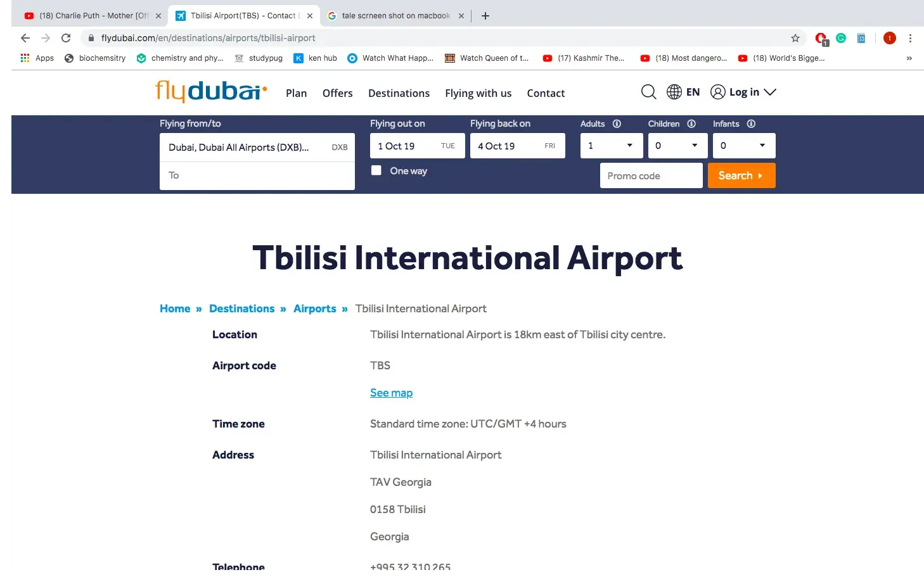This screenshot has width=924, height=584.
Task: Open the Contact nav menu
Action: (546, 93)
